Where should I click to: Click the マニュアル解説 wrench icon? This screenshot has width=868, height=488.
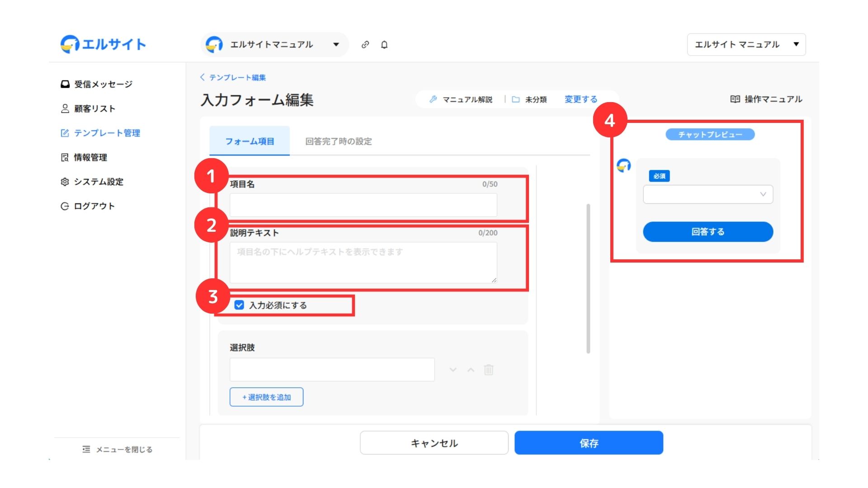pos(433,99)
